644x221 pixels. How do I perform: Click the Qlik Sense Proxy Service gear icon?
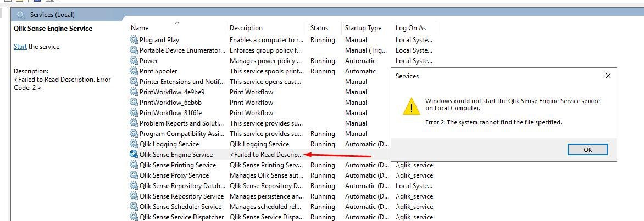(134, 175)
